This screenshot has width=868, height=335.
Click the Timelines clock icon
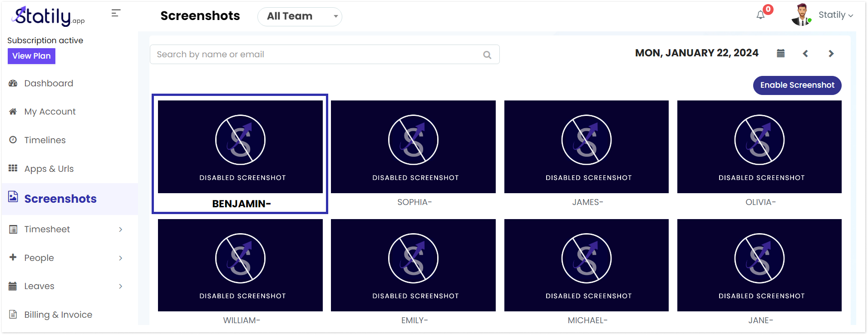tap(13, 140)
